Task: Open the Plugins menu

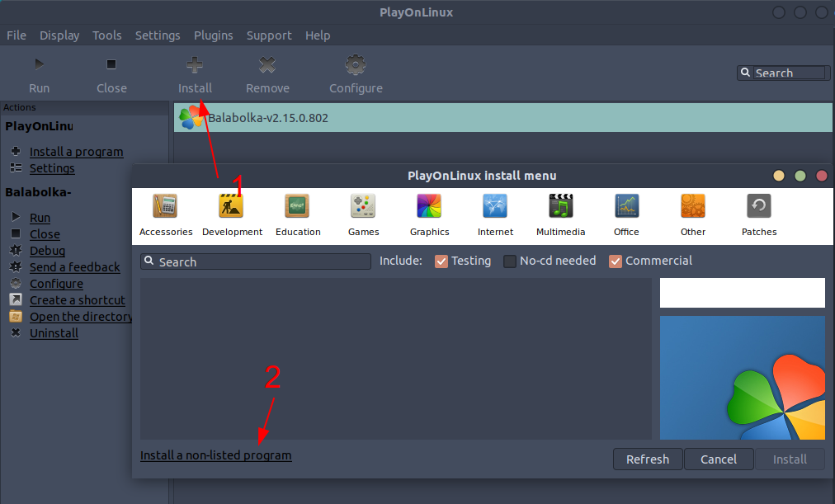Action: 214,35
